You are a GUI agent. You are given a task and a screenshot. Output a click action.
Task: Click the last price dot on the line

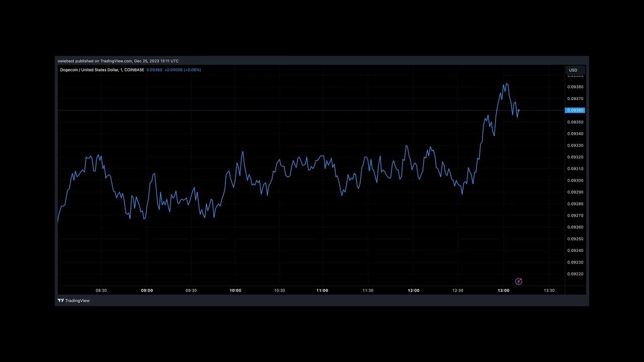(x=519, y=110)
